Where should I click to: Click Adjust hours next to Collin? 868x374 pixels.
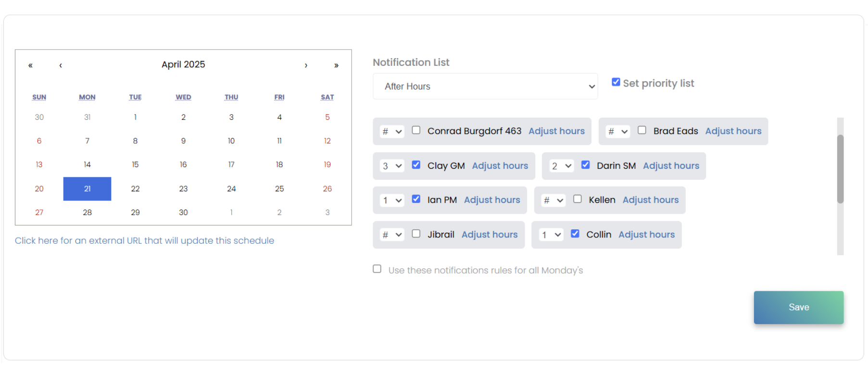(646, 235)
